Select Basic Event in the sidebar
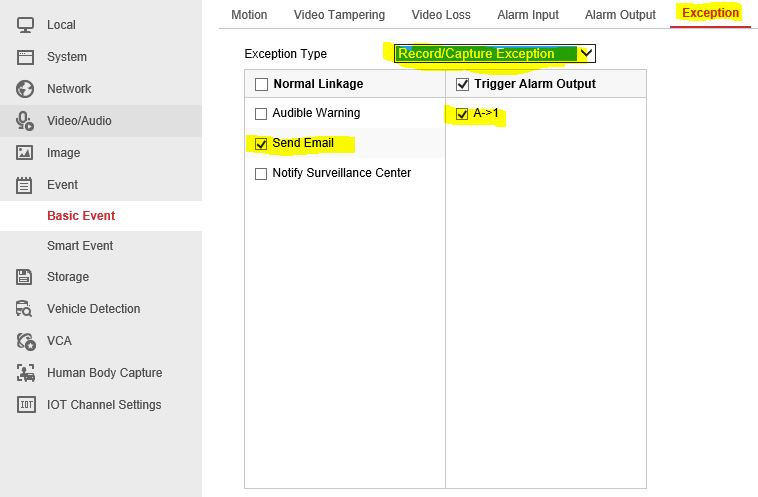 click(x=81, y=216)
